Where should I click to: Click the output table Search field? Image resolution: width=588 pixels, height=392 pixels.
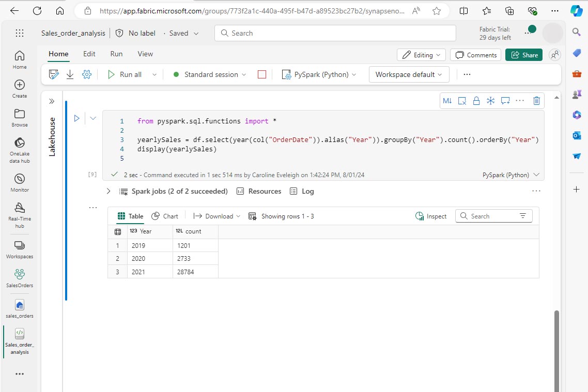[x=493, y=216]
